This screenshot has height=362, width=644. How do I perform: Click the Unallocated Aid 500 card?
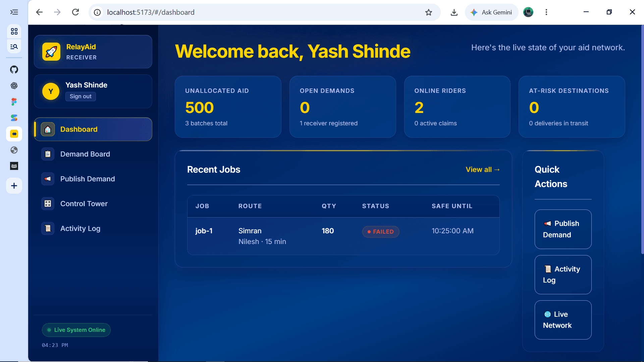pyautogui.click(x=228, y=107)
